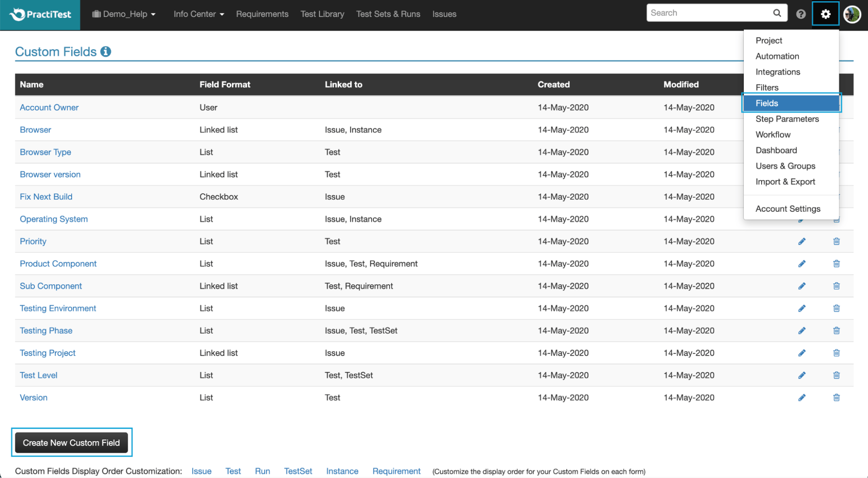Open the Browser custom field link
The image size is (868, 478).
pos(35,129)
